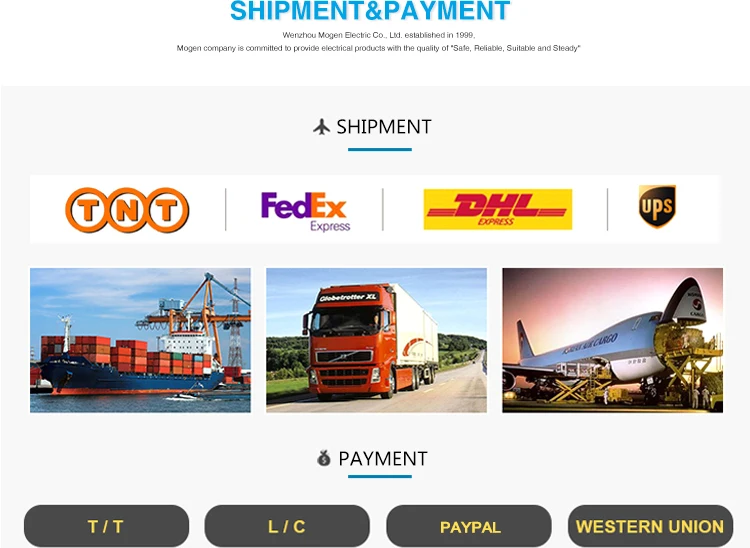Screen dimensions: 750x548
Task: Choose the UPS shield logo
Action: pyautogui.click(x=657, y=206)
